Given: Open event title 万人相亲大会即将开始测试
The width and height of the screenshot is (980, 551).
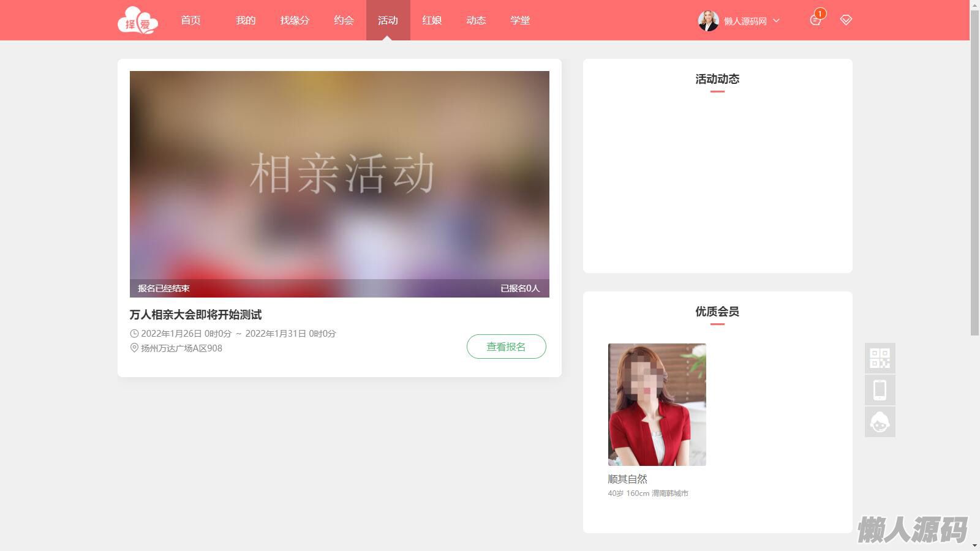Looking at the screenshot, I should pyautogui.click(x=195, y=315).
